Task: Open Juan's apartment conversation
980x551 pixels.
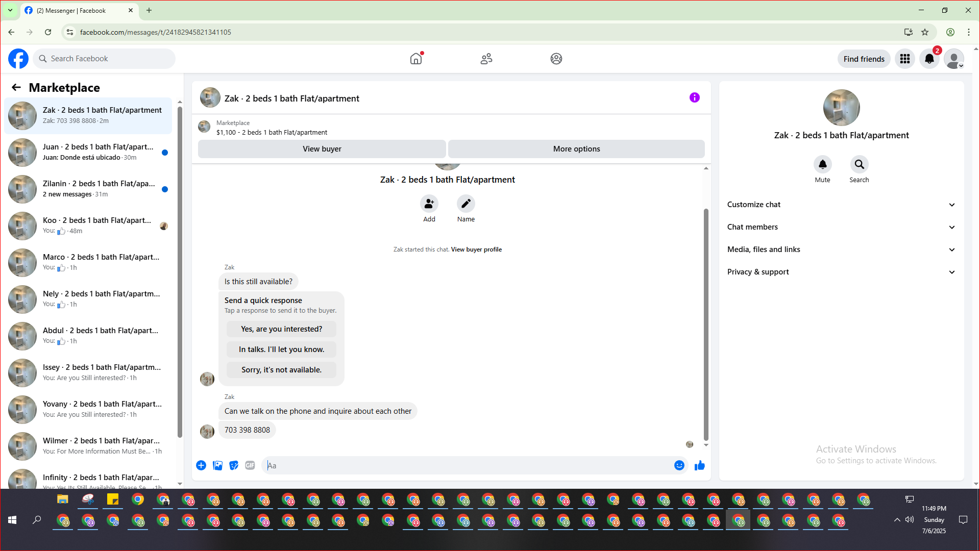Action: (x=97, y=152)
